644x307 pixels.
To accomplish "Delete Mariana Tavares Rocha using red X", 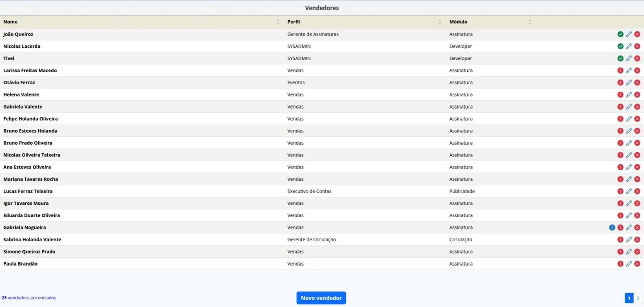I will pyautogui.click(x=637, y=179).
